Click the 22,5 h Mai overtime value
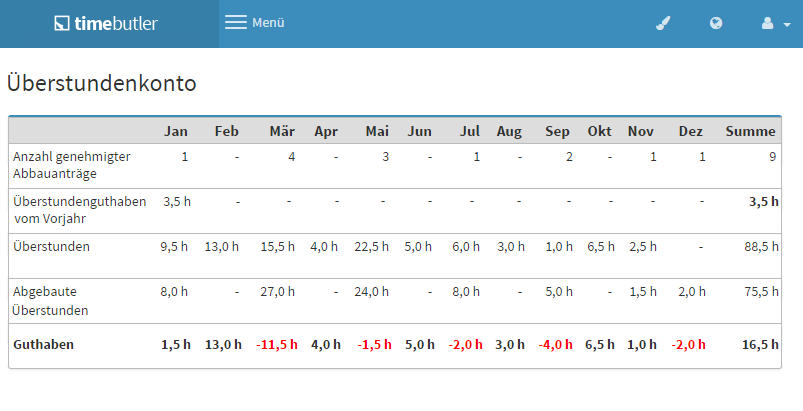Image resolution: width=803 pixels, height=411 pixels. coord(371,247)
